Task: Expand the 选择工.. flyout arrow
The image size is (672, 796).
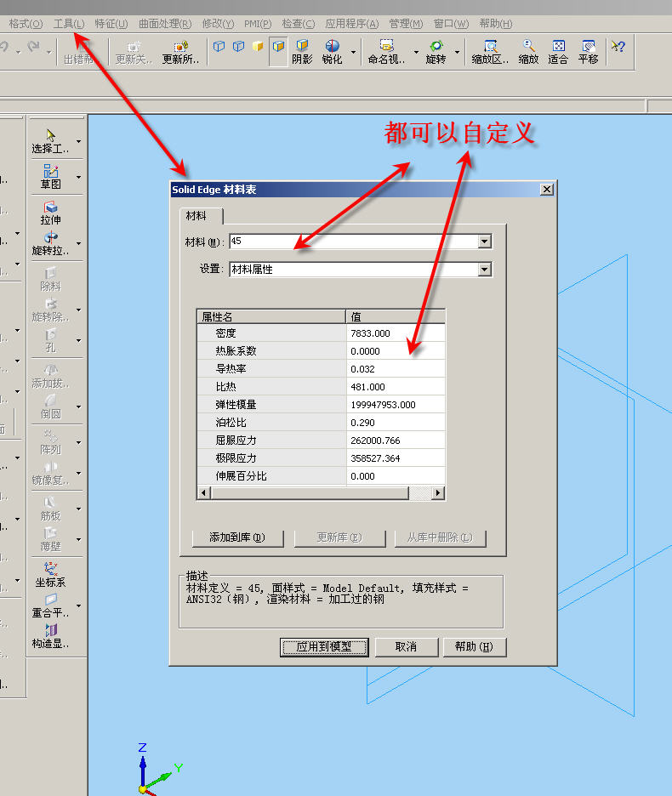Action: click(x=79, y=141)
